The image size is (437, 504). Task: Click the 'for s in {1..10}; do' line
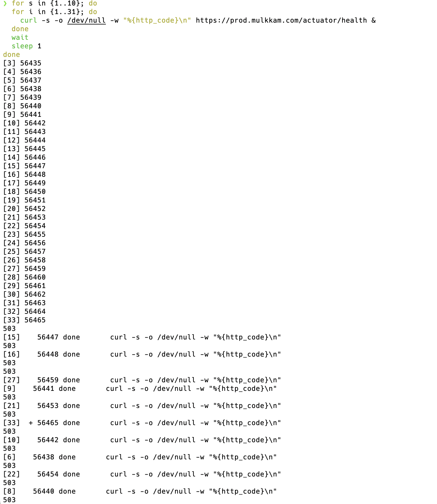[x=54, y=3]
